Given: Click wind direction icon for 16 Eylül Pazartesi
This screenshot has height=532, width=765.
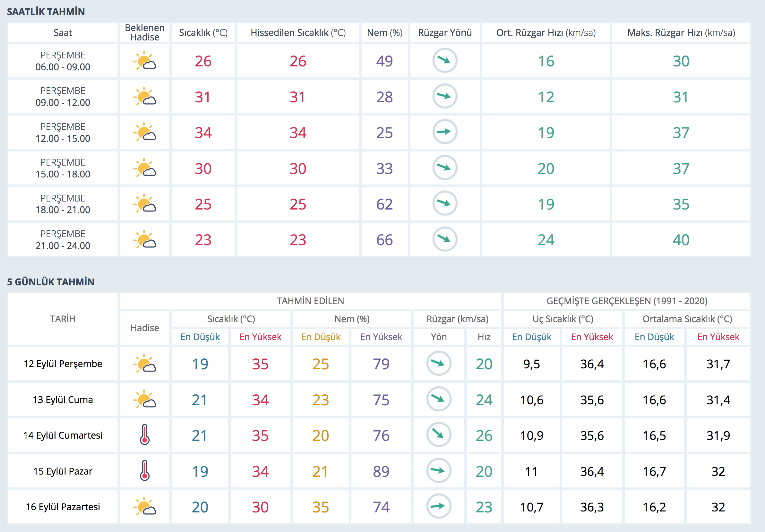Looking at the screenshot, I should coord(438,506).
